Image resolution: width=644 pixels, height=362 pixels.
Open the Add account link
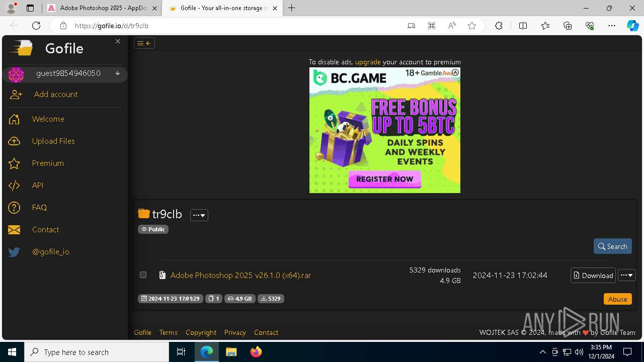pos(56,95)
